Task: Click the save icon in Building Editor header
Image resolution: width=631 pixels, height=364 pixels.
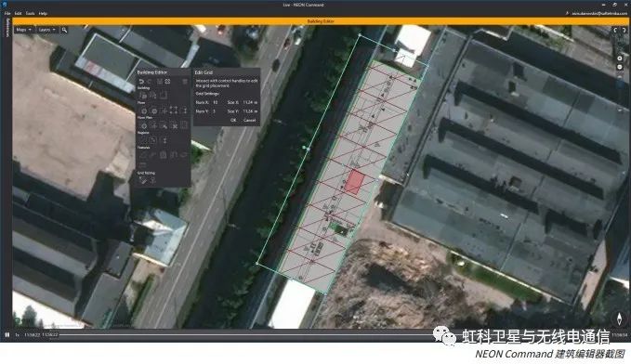Action: click(160, 82)
